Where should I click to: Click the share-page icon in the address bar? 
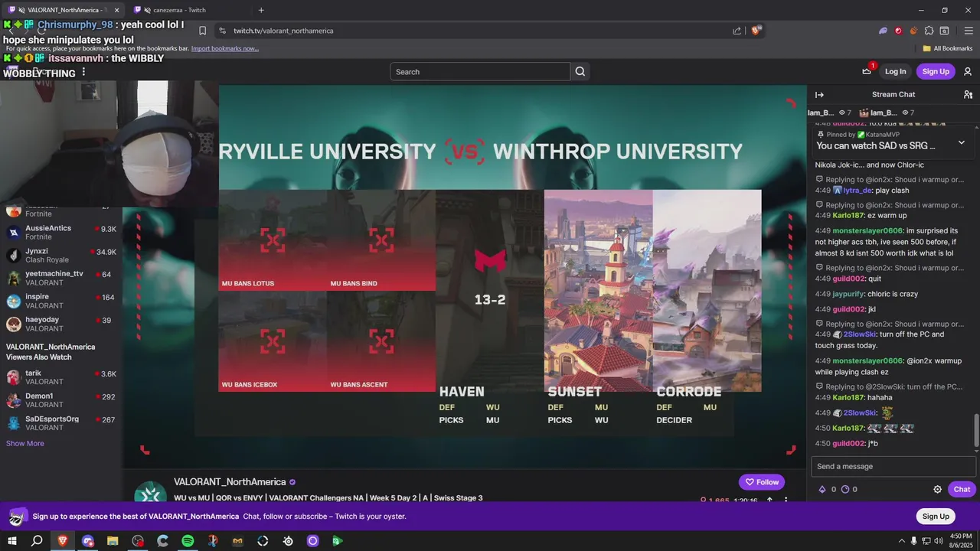[737, 31]
